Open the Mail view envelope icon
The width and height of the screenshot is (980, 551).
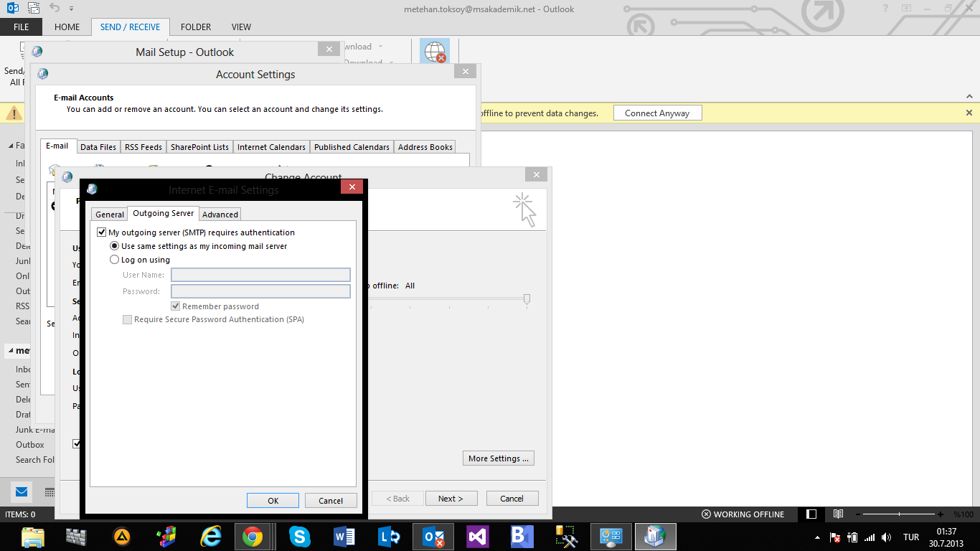(22, 492)
